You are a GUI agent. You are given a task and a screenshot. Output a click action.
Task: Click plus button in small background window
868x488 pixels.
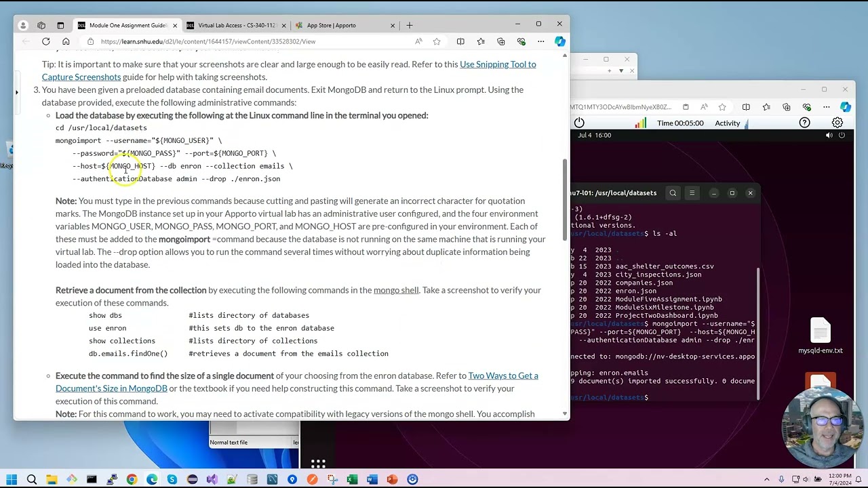pyautogui.click(x=610, y=70)
